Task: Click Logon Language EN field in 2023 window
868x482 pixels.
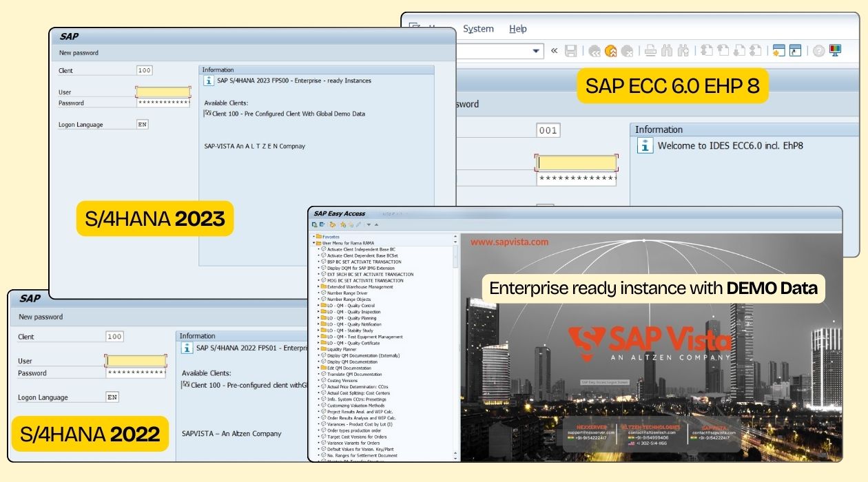Action: (143, 125)
